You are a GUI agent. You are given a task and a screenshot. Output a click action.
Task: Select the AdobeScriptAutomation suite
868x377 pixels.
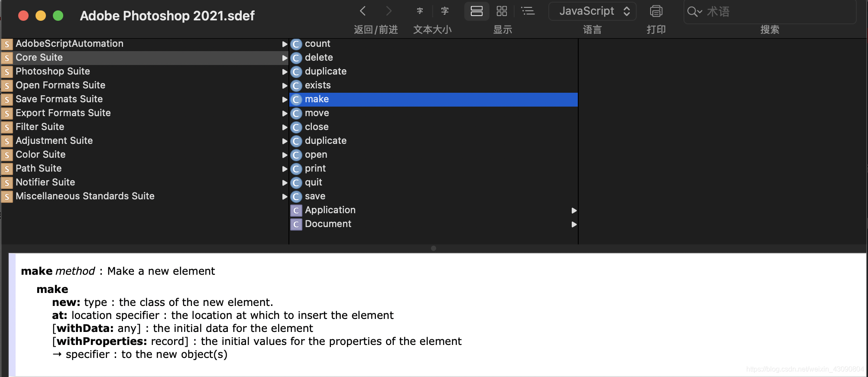145,44
